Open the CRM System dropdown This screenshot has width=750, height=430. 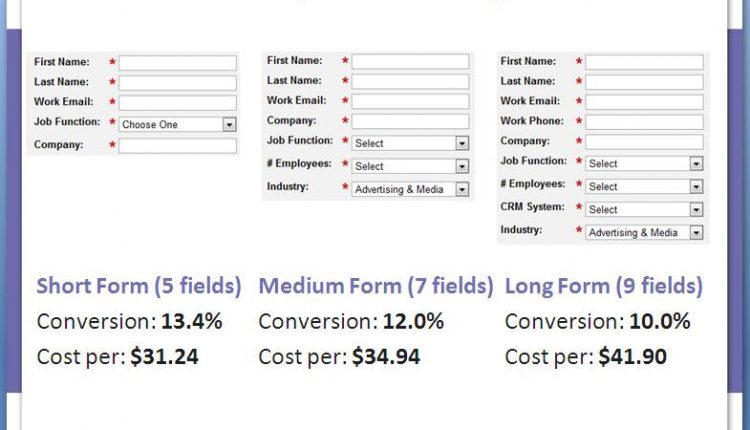tap(644, 209)
